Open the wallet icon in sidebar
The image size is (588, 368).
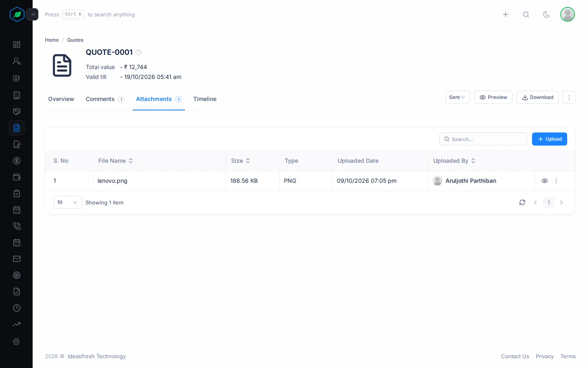[x=17, y=177]
